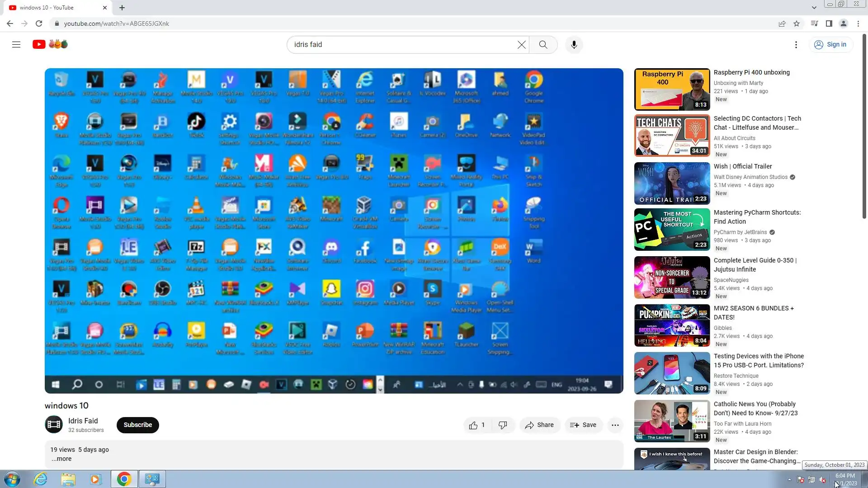Screen dimensions: 868x488
Task: Sign in to YouTube
Action: pos(830,45)
